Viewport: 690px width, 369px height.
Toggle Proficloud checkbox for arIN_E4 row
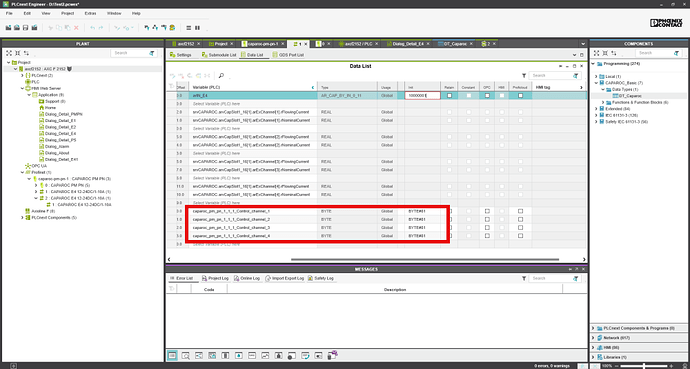tap(521, 95)
